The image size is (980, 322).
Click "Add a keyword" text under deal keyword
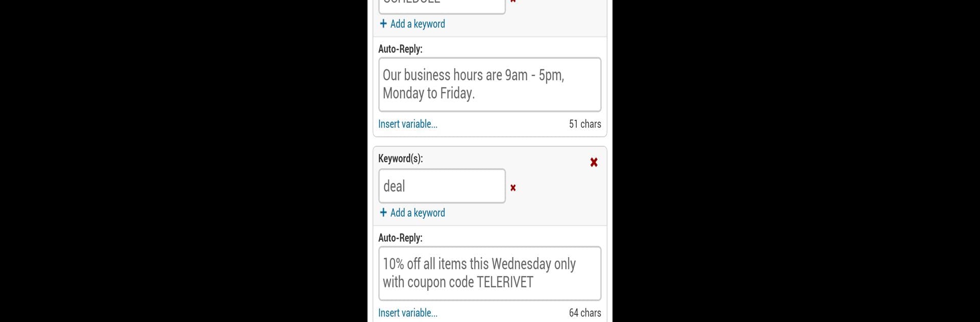(418, 213)
